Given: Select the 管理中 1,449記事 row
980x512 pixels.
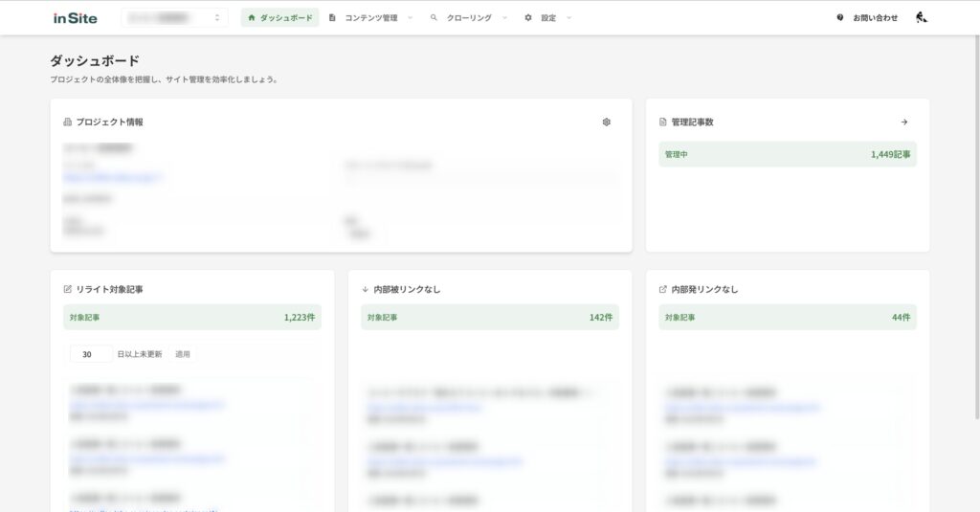Looking at the screenshot, I should (x=788, y=154).
